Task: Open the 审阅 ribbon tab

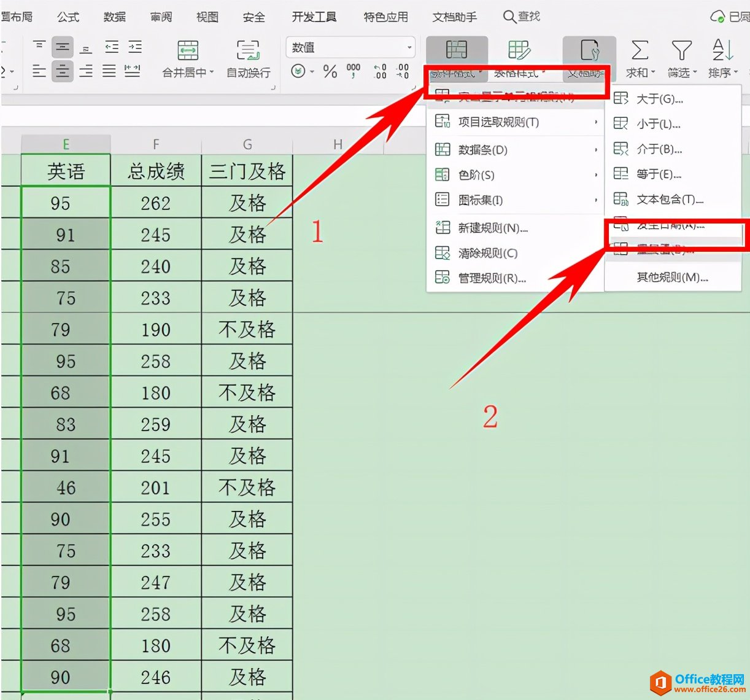Action: point(161,17)
